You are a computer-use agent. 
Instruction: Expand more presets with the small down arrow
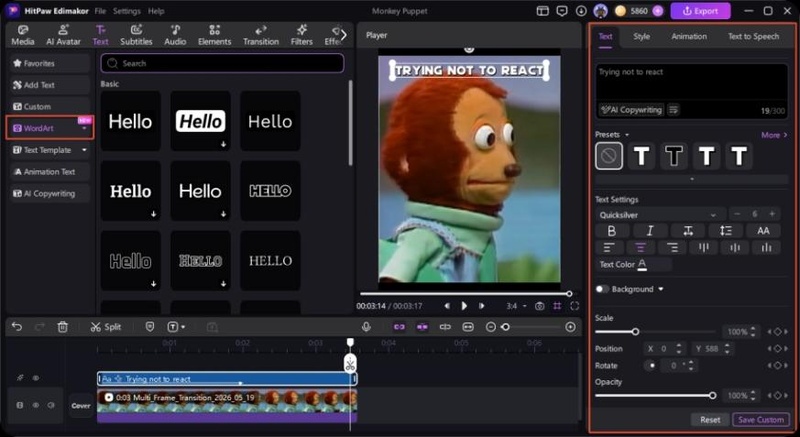tap(692, 179)
